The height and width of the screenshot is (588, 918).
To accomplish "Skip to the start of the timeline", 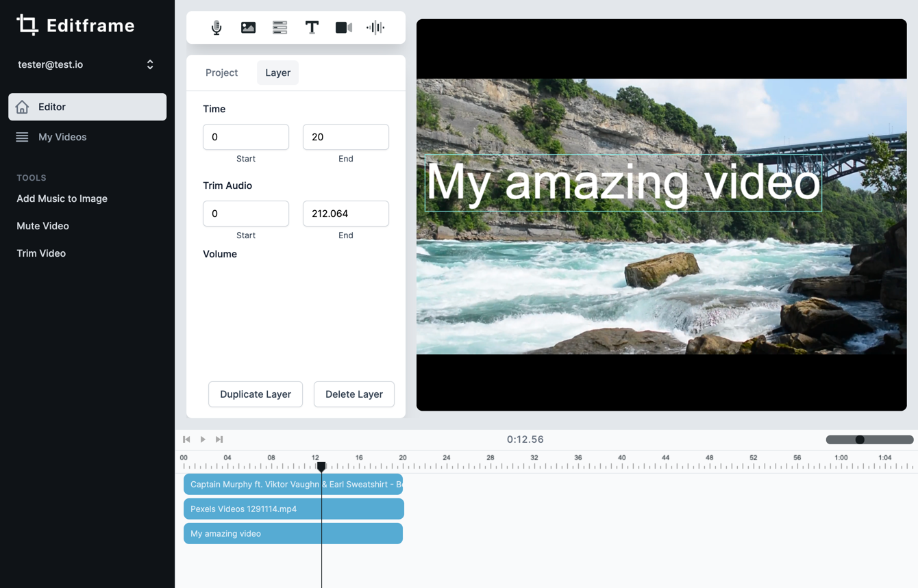I will pos(186,439).
